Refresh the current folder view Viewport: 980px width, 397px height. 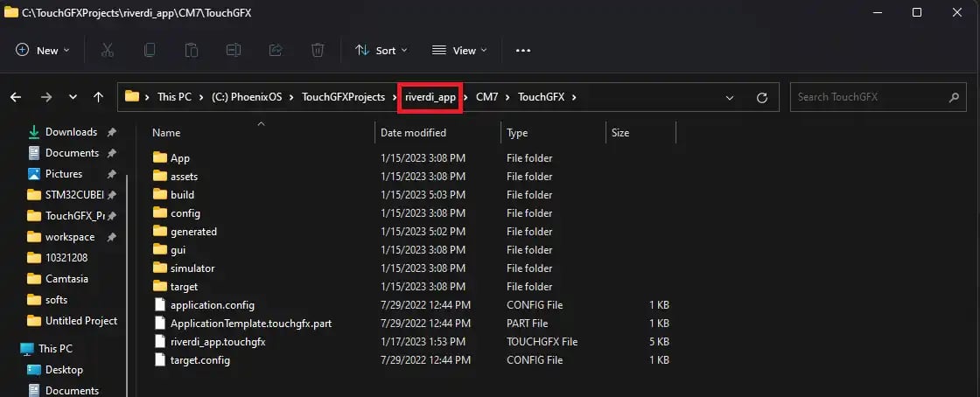[762, 97]
